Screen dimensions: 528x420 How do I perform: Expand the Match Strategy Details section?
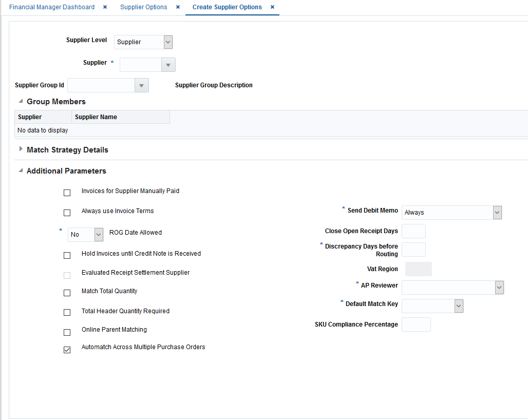pos(21,149)
